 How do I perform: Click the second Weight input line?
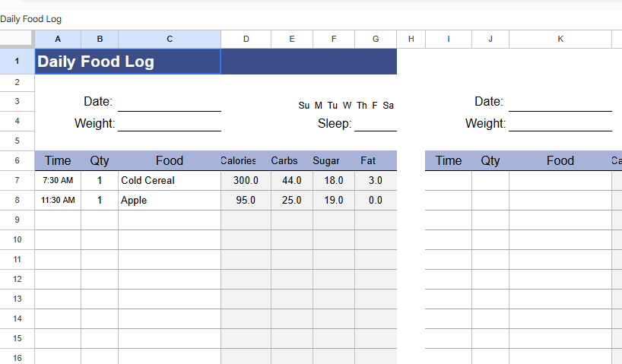560,123
